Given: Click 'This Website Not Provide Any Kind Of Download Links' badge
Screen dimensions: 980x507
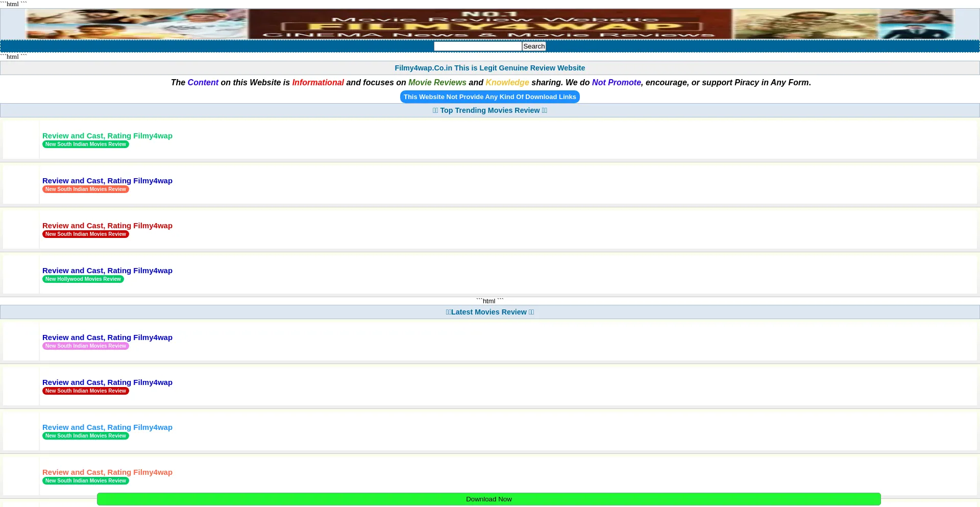Looking at the screenshot, I should tap(489, 97).
